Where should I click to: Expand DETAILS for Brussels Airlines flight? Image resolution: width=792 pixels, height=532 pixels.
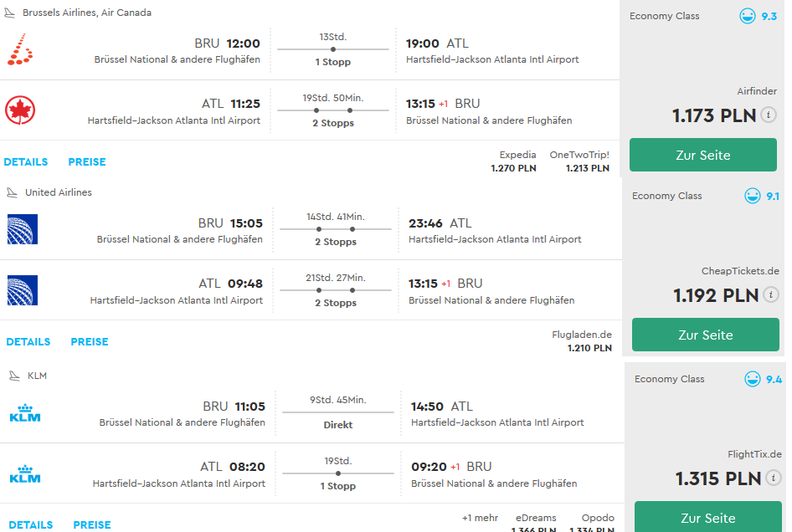coord(26,162)
